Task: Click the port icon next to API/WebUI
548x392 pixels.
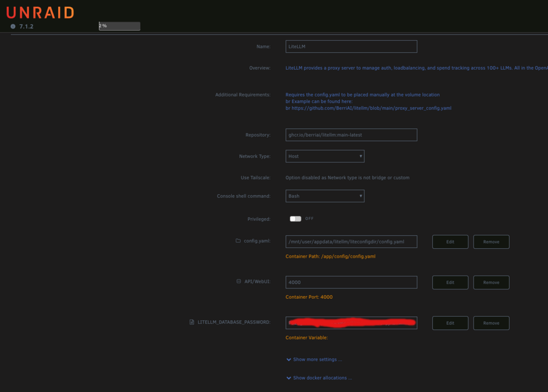Action: click(x=238, y=281)
